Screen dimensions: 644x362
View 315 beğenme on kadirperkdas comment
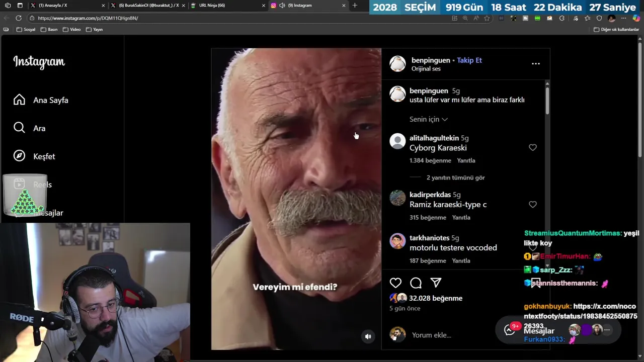(x=428, y=217)
